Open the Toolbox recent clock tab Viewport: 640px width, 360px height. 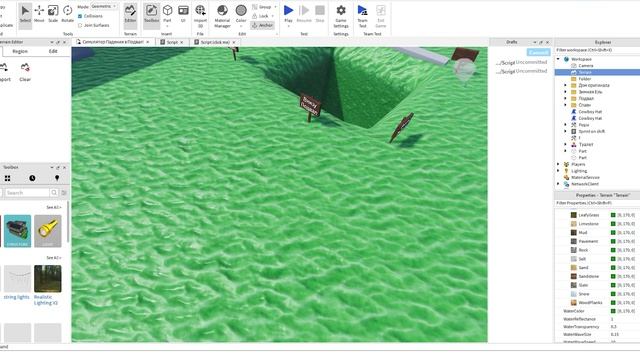32,178
